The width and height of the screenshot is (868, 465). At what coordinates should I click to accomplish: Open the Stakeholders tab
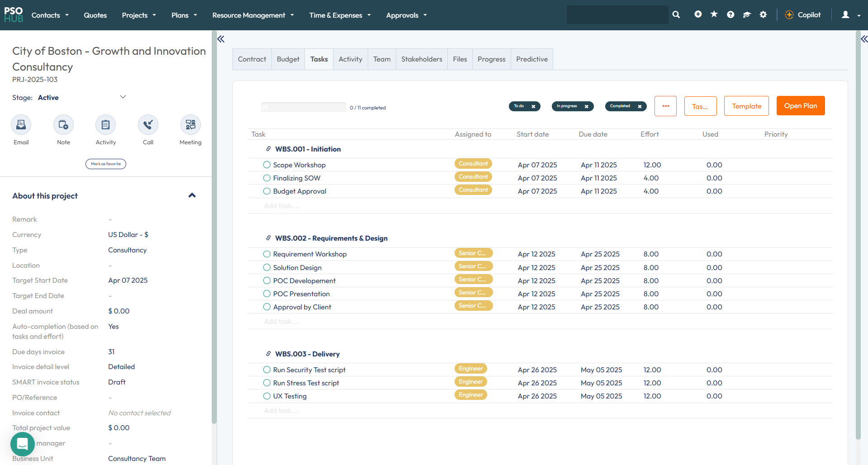point(422,59)
